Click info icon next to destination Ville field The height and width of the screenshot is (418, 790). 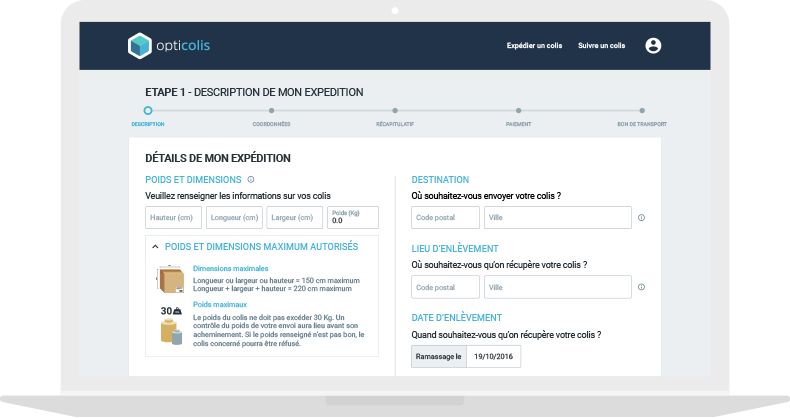pos(641,218)
